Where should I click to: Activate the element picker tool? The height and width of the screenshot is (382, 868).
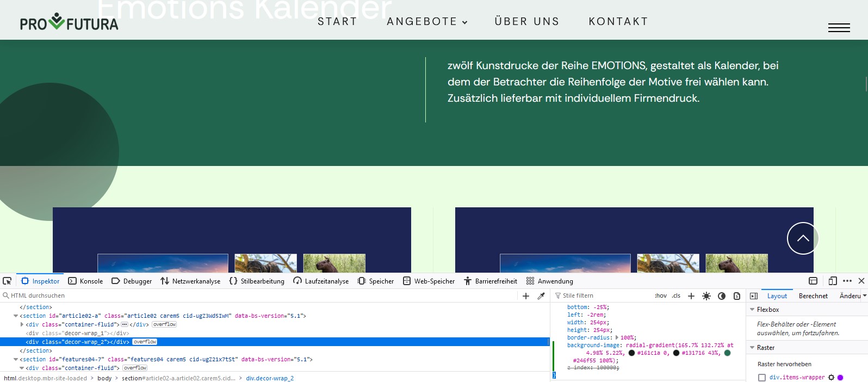click(x=7, y=281)
